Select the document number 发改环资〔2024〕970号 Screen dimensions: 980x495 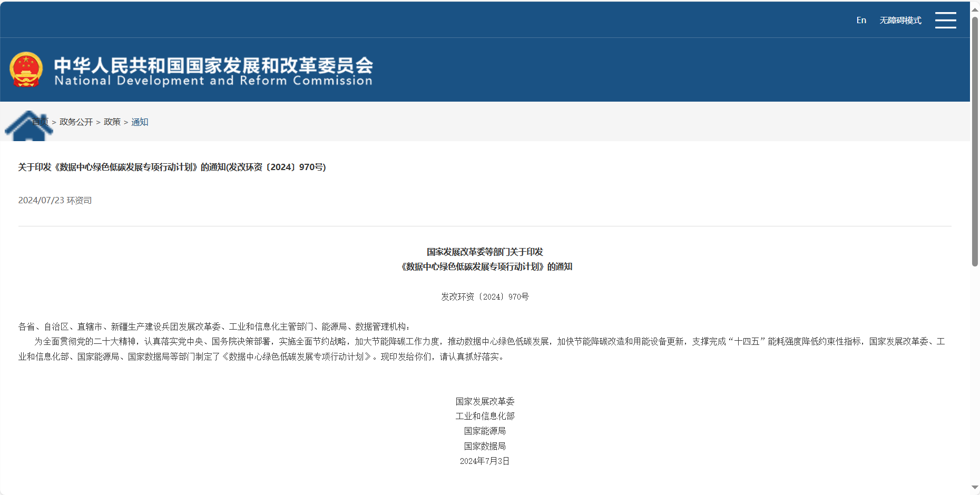click(485, 296)
